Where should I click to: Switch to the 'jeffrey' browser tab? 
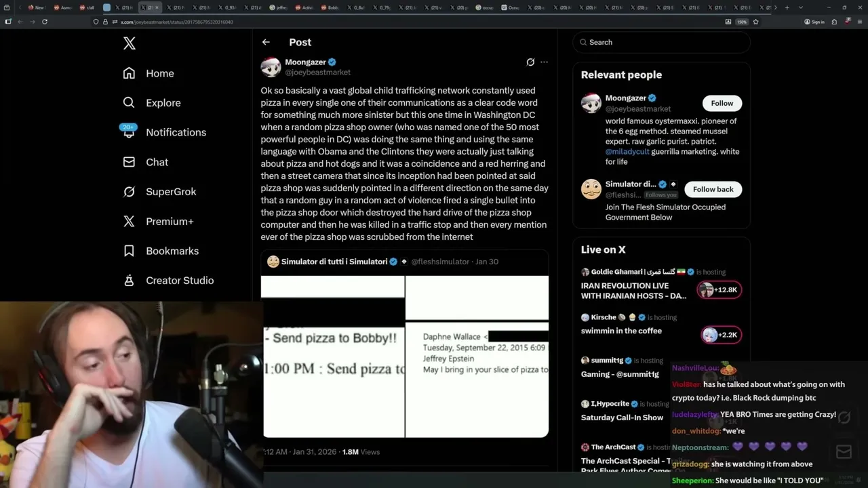279,7
